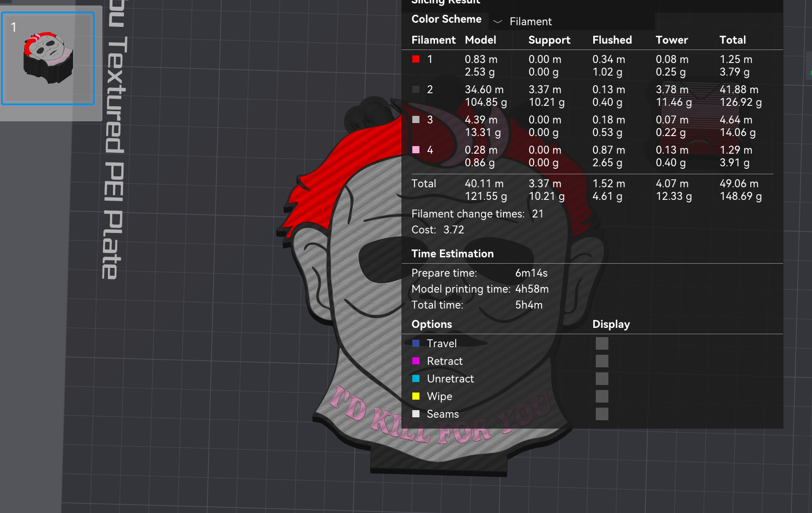
Task: Click the Flushed column header
Action: [x=612, y=40]
